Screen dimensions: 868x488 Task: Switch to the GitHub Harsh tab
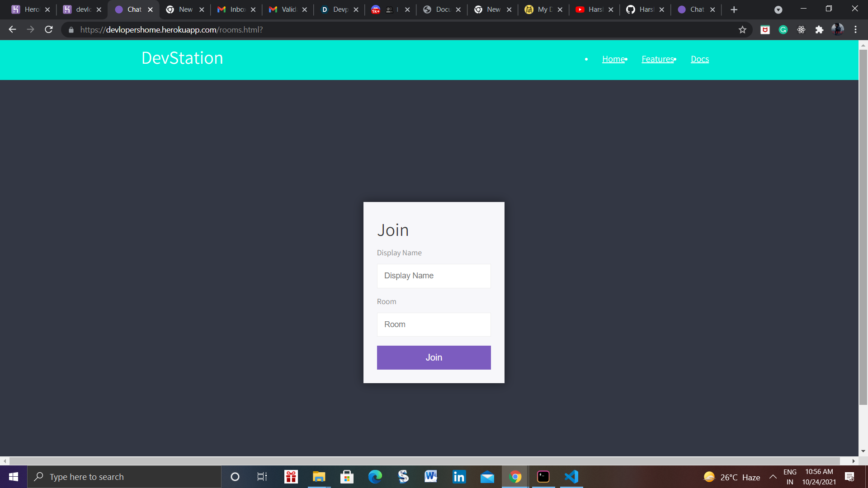pos(642,9)
